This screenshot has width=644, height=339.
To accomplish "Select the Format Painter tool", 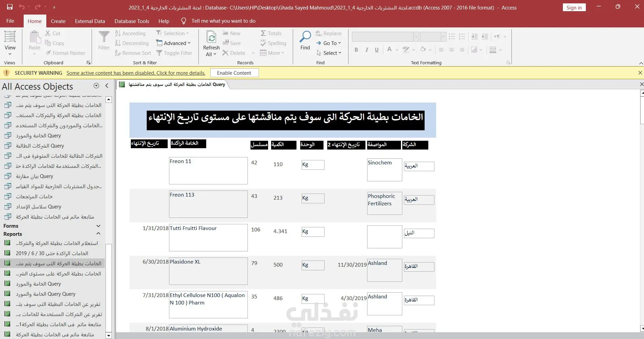I will coord(66,53).
